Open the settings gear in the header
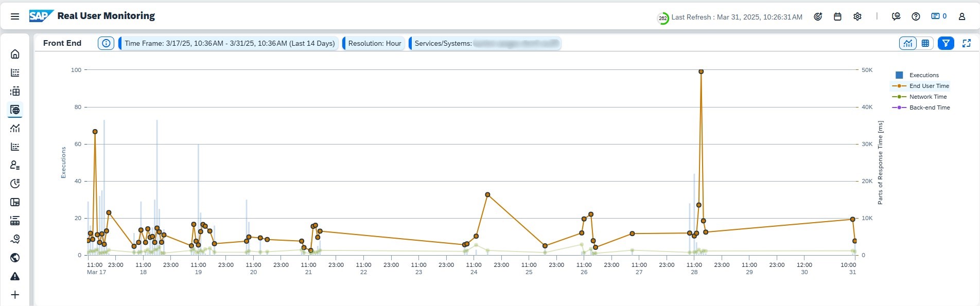980x306 pixels. click(x=857, y=16)
